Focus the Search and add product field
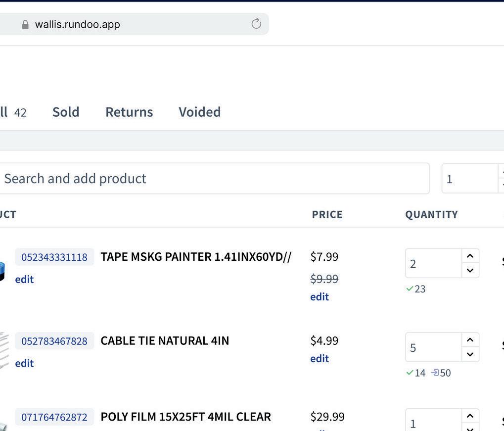 (x=213, y=179)
